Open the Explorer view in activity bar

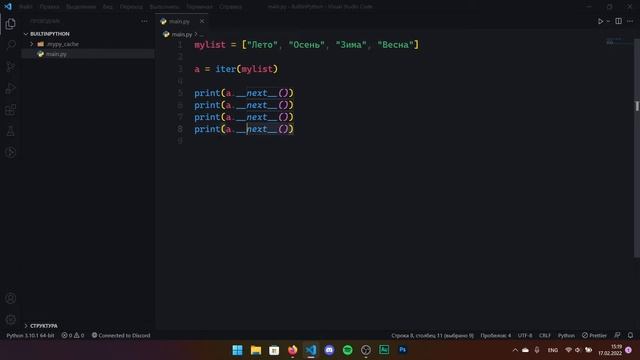pos(11,24)
